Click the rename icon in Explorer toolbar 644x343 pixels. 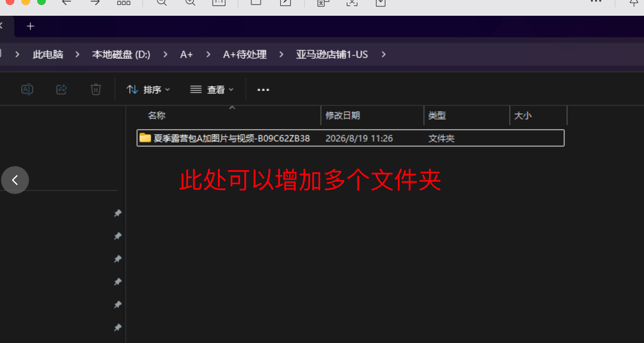click(x=27, y=89)
